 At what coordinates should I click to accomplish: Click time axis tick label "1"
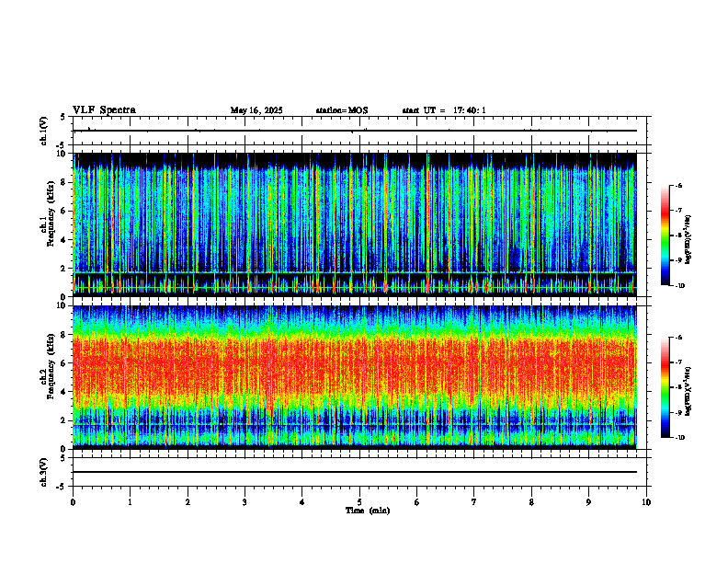(130, 502)
